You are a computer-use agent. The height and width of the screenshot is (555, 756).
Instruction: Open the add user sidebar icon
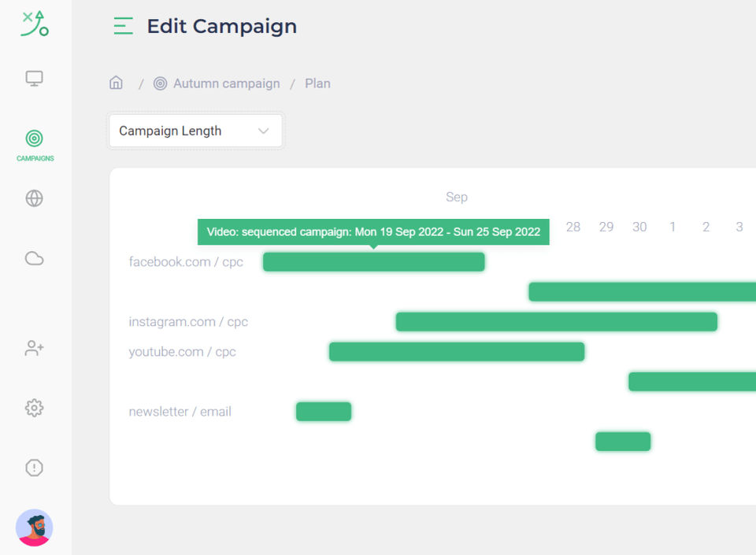[x=34, y=348]
